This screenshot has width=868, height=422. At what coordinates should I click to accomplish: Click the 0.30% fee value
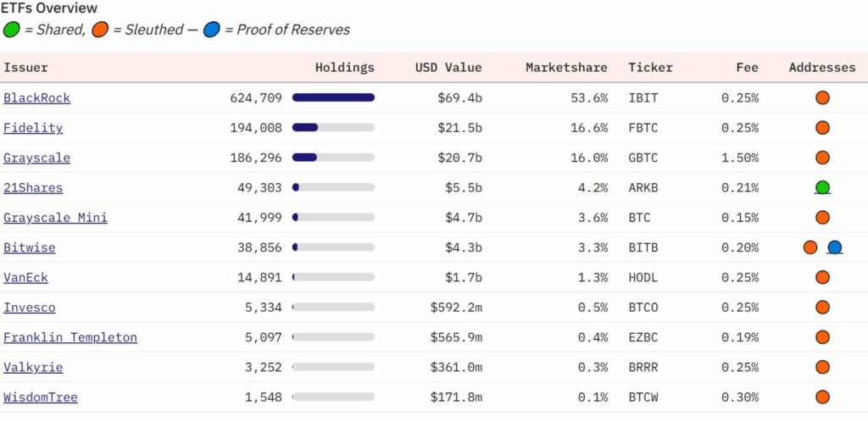[739, 397]
